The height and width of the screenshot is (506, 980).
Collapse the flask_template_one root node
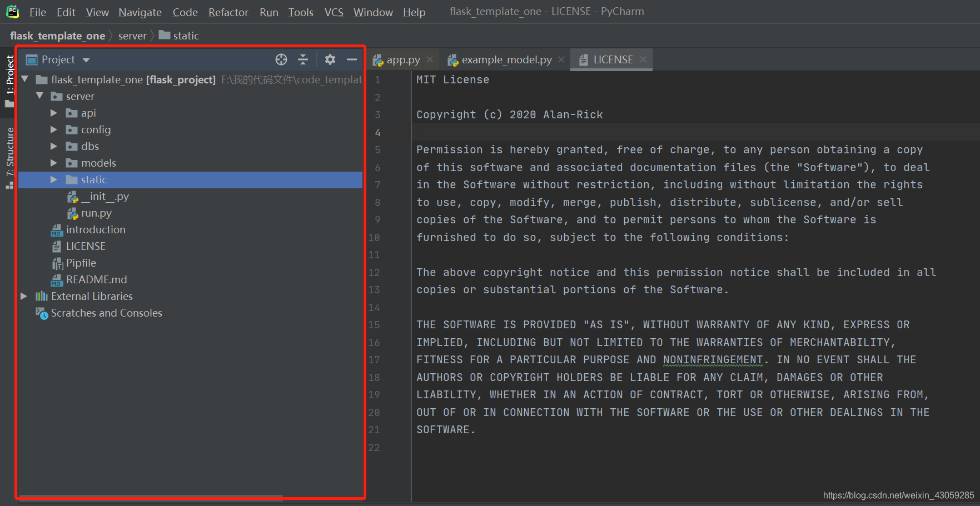pyautogui.click(x=25, y=79)
